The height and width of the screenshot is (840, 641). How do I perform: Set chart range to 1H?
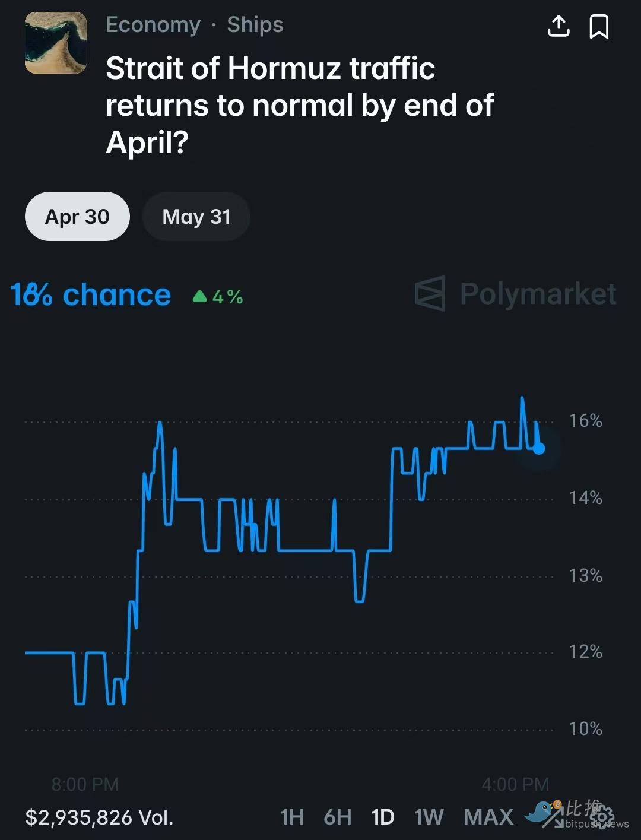point(291,817)
